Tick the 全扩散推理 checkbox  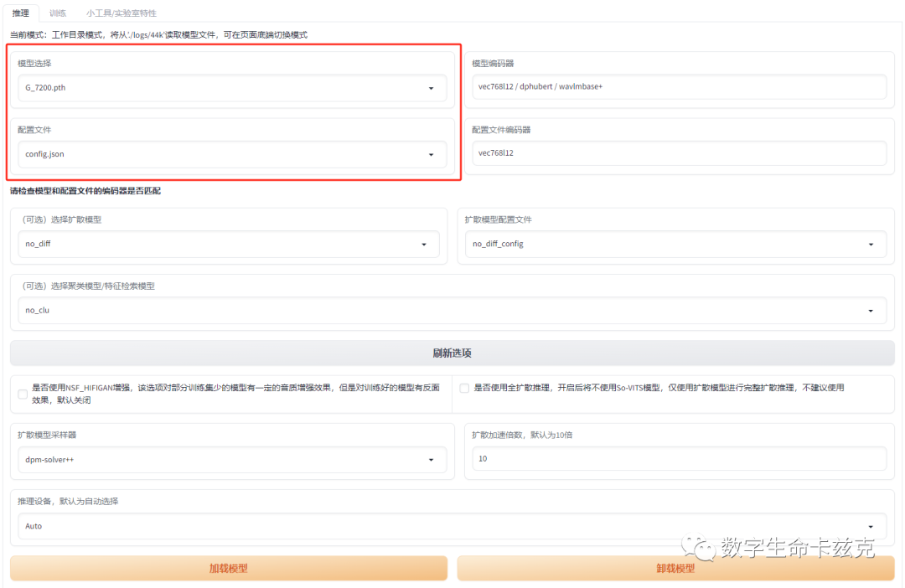[x=464, y=388]
